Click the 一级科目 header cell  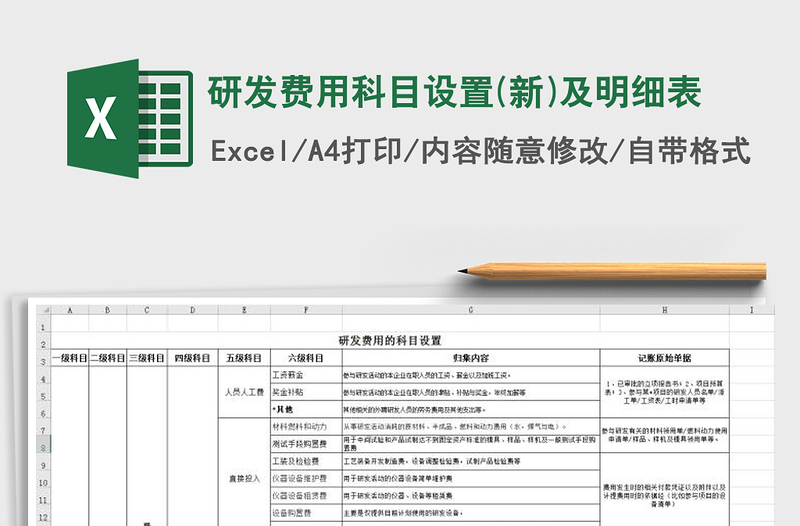point(70,358)
